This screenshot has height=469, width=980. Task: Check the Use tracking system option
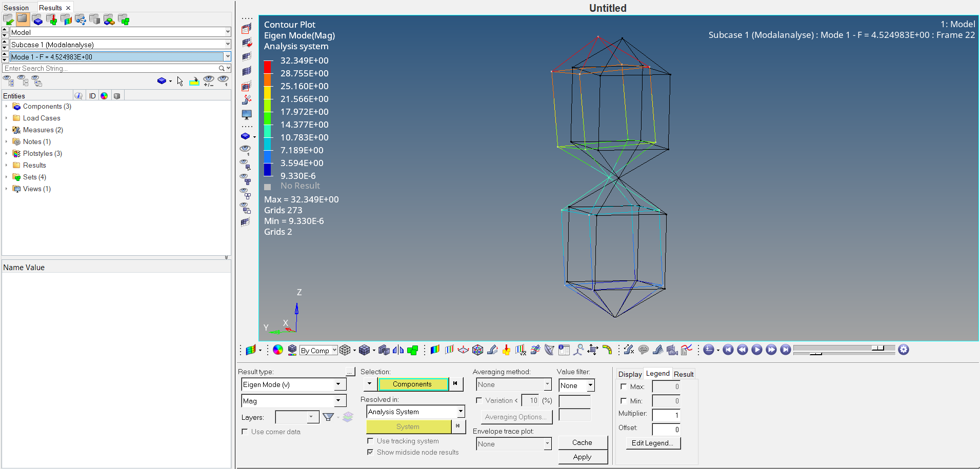click(x=371, y=441)
